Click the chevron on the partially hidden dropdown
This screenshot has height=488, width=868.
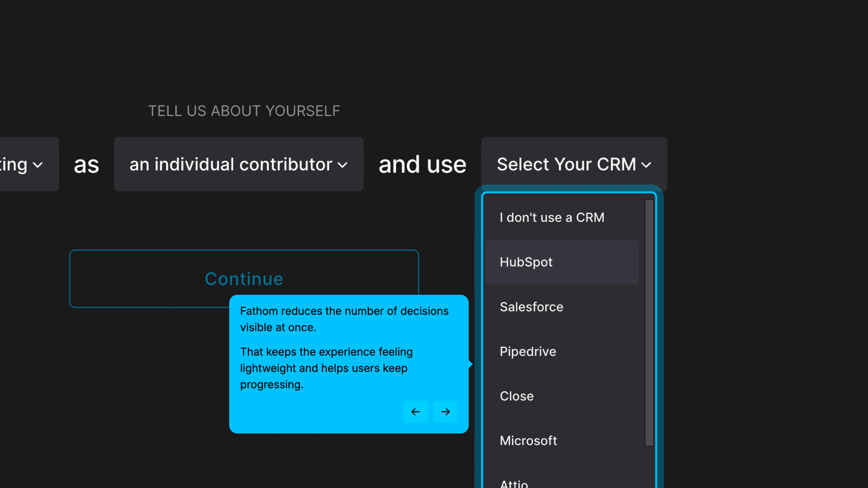38,165
